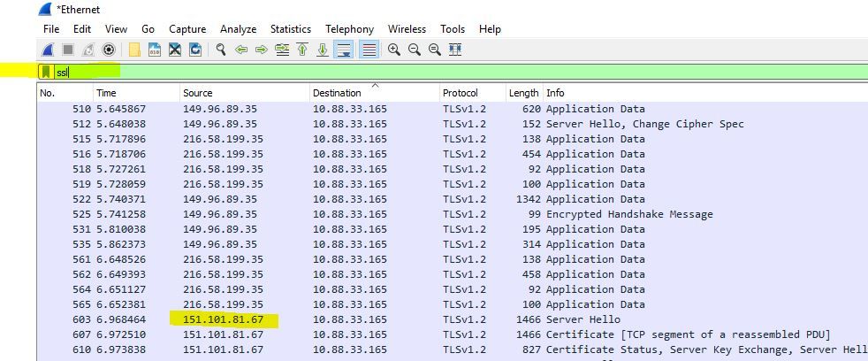Select packet 531 with length 195

coord(453,229)
